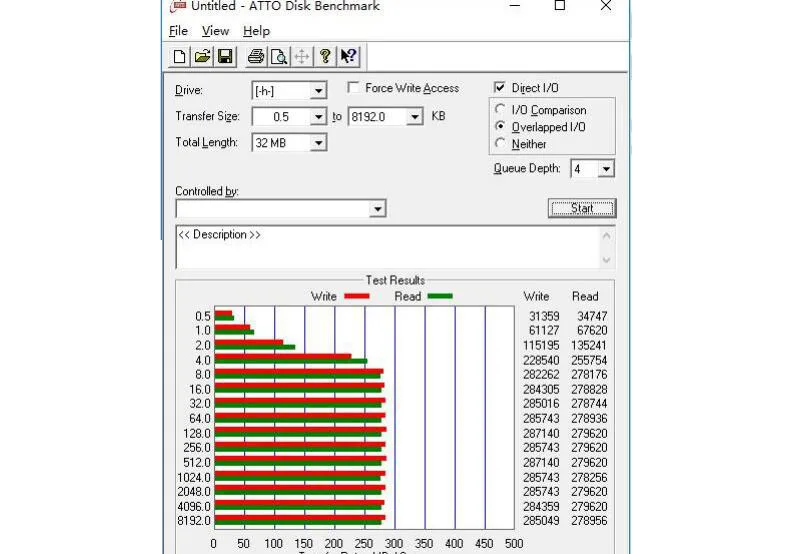
Task: Click the Start button
Action: coord(582,208)
